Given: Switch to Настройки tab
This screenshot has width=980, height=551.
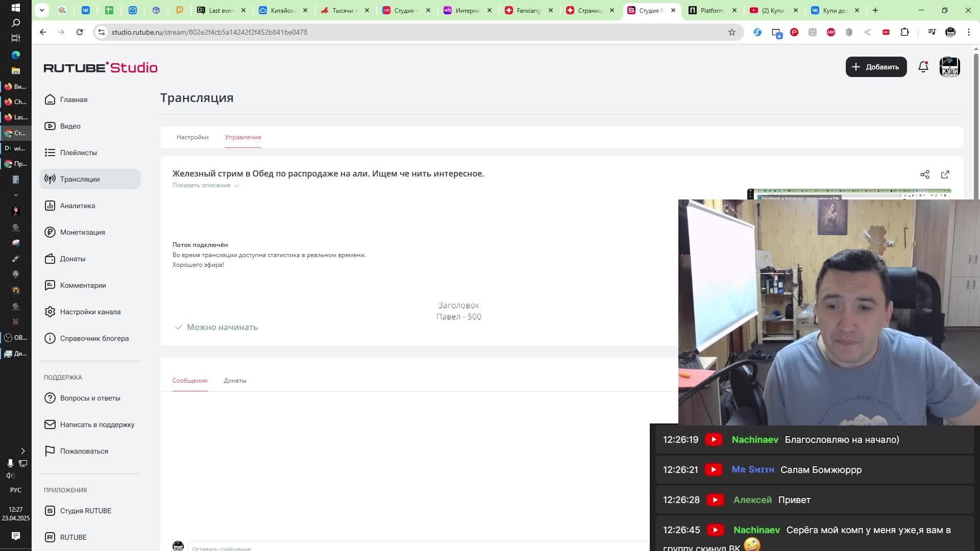Looking at the screenshot, I should (192, 137).
